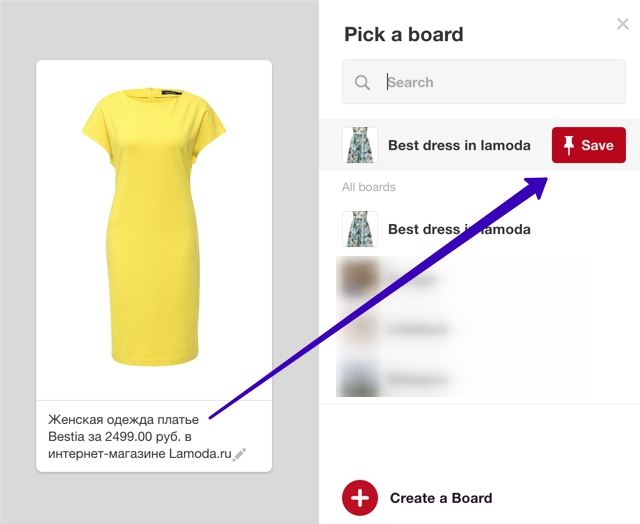Select Best dress in lamoda under All boards
This screenshot has height=524, width=640.
459,229
